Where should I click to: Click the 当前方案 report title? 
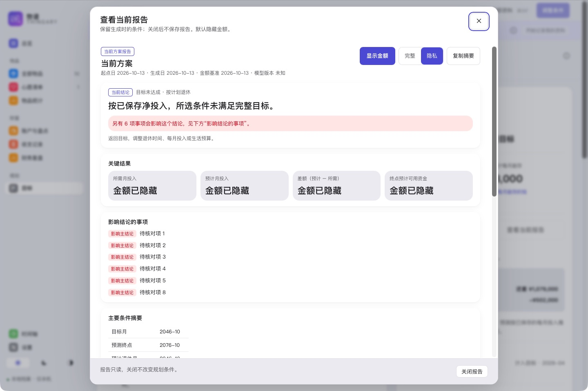(x=117, y=64)
